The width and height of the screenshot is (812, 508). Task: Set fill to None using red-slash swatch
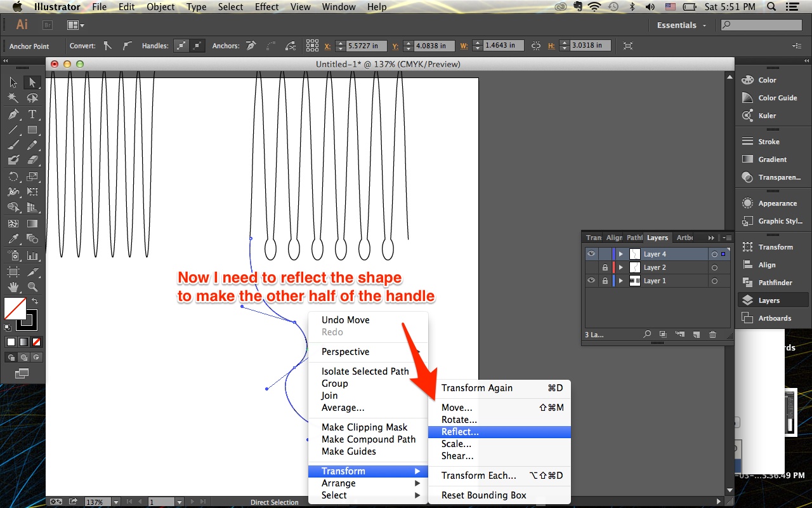click(x=36, y=342)
